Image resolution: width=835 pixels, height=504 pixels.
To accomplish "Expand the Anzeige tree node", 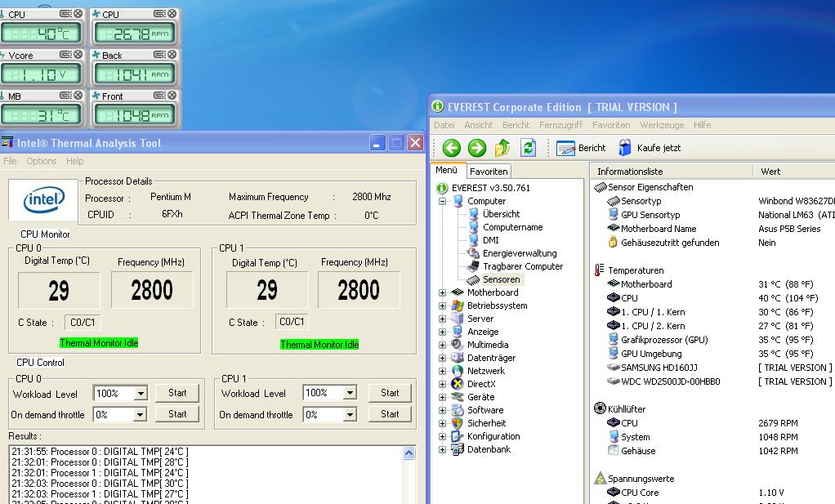I will click(442, 332).
